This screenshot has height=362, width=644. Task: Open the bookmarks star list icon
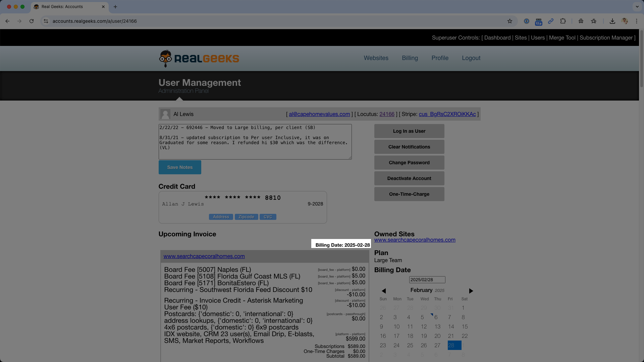(594, 21)
